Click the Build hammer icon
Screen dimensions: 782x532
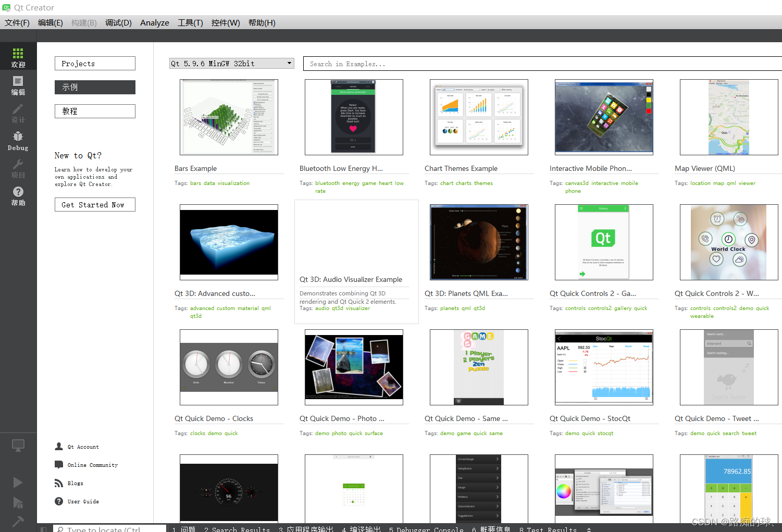click(x=18, y=521)
